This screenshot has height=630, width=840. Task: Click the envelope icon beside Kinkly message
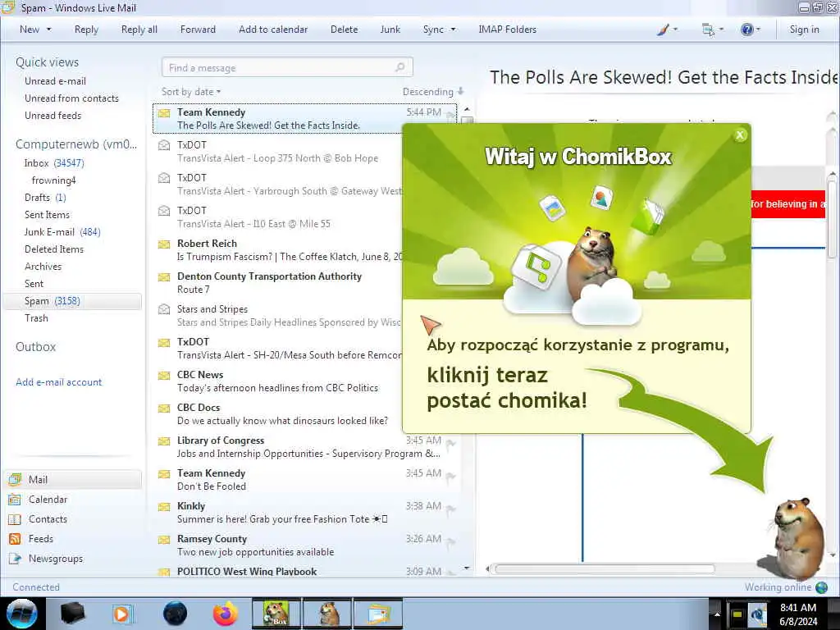coord(164,507)
